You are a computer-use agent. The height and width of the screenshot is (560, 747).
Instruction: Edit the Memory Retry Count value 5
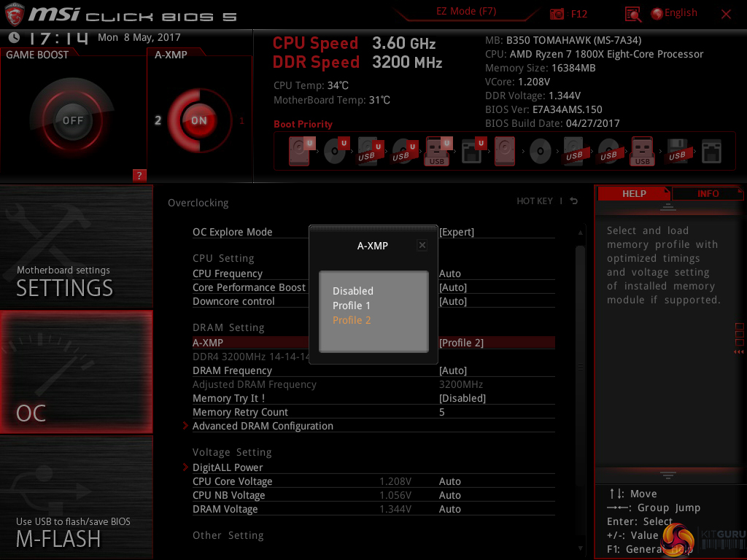point(441,412)
